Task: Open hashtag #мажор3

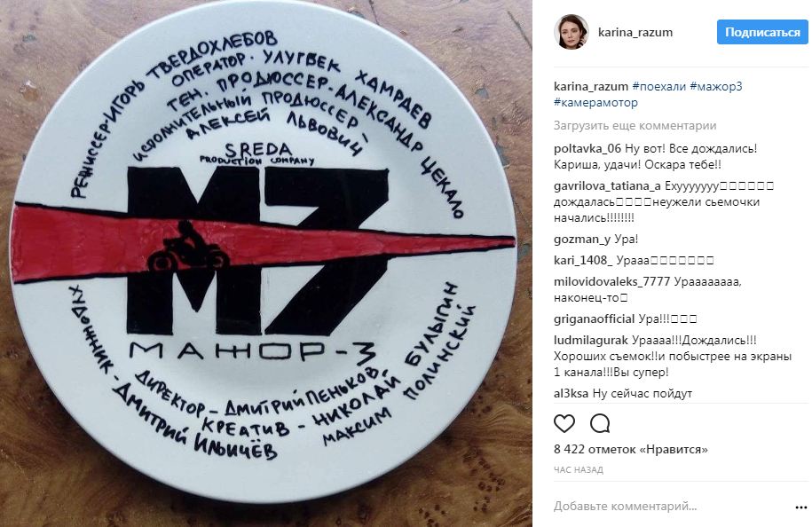Action: [x=715, y=86]
